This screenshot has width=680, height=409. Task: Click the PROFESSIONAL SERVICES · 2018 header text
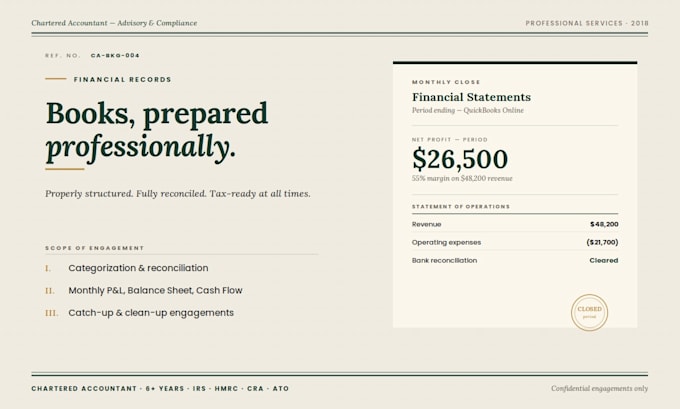(x=587, y=23)
